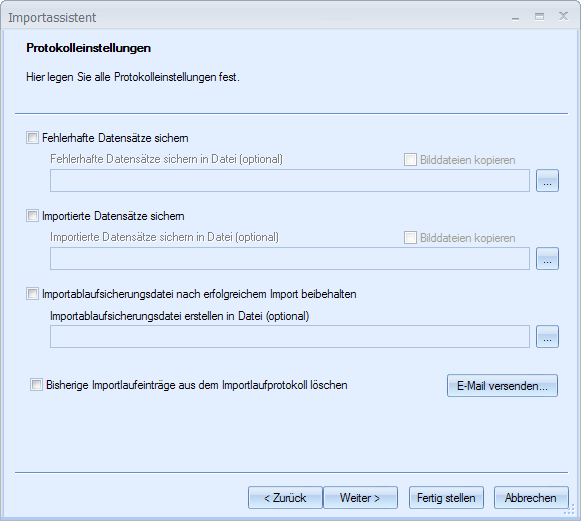Screen dimensions: 581x521
Task: Tick Bilddateien kopieren under Importierte Datensätze
Action: pyautogui.click(x=410, y=238)
